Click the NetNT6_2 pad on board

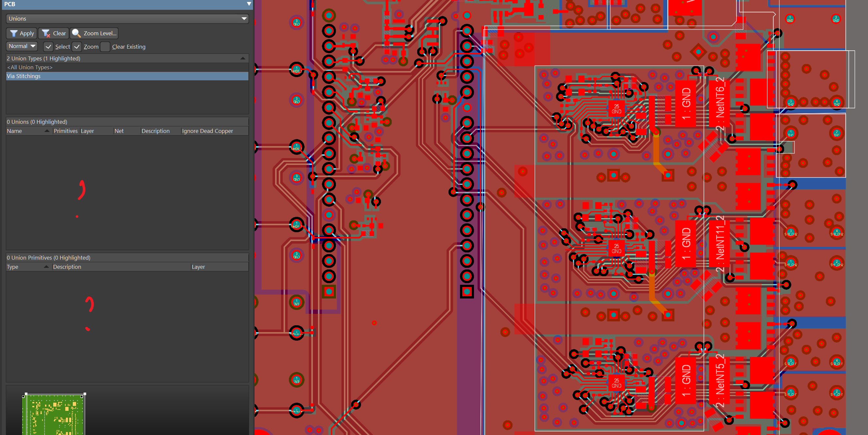coord(719,103)
